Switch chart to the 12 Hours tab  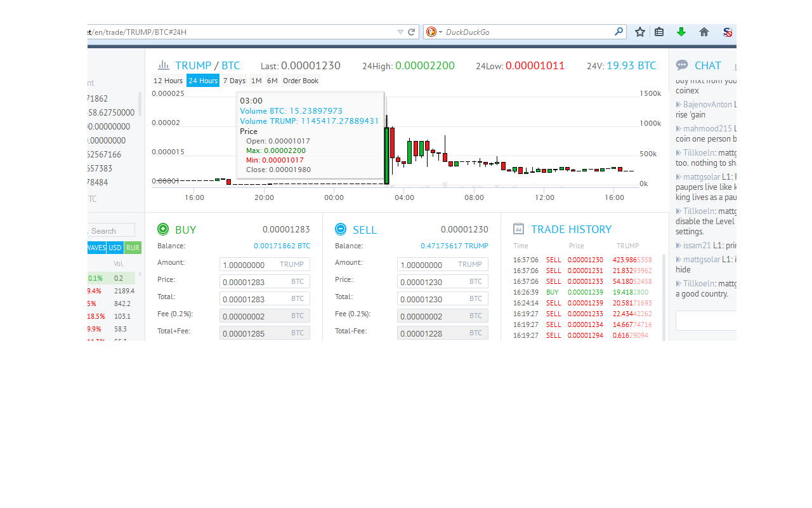[168, 81]
